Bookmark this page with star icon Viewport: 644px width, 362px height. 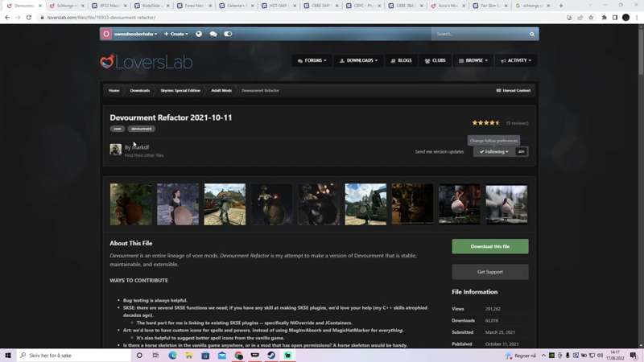tap(591, 17)
